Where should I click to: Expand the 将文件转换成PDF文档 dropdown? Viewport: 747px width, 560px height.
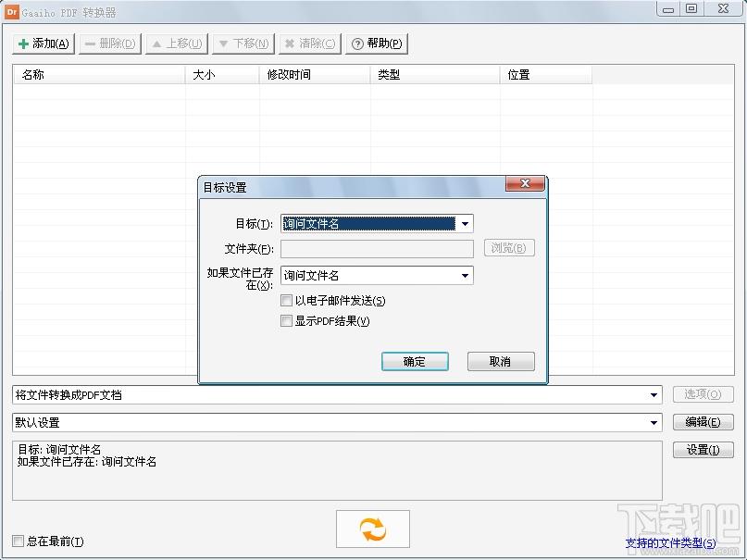pyautogui.click(x=655, y=395)
